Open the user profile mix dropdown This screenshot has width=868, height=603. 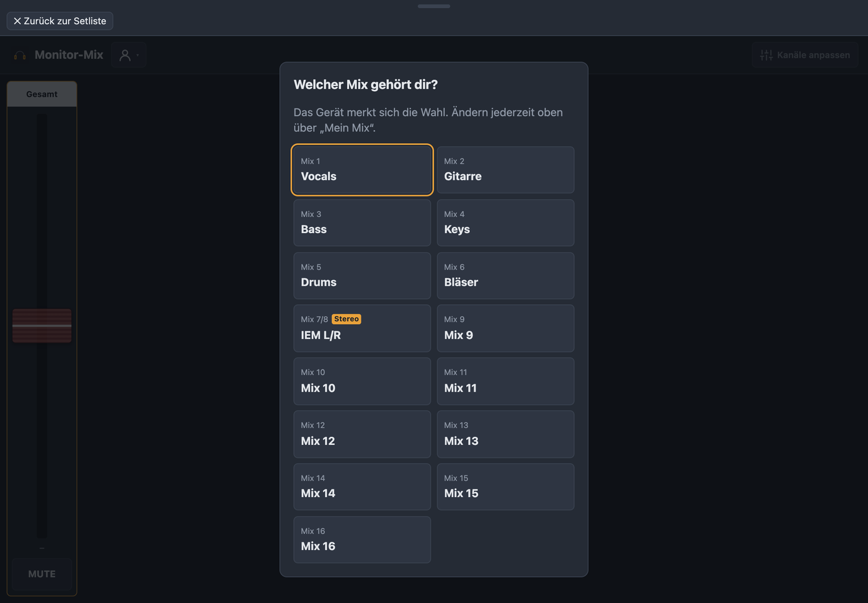tap(128, 55)
